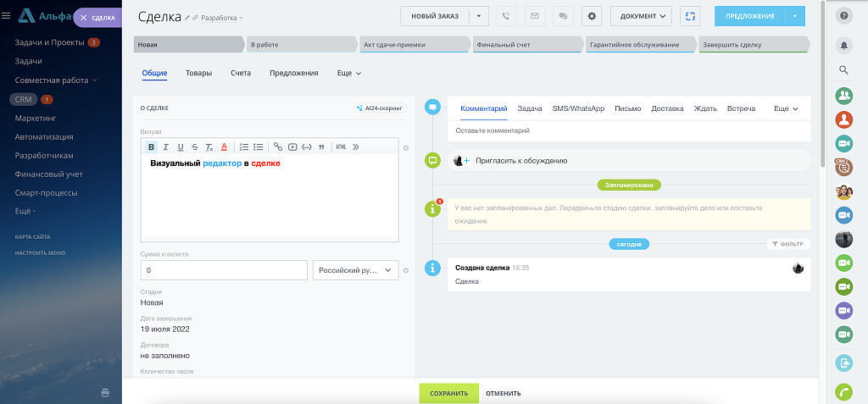Open notifications via the bell icon
Image resolution: width=868 pixels, height=404 pixels.
point(843,45)
